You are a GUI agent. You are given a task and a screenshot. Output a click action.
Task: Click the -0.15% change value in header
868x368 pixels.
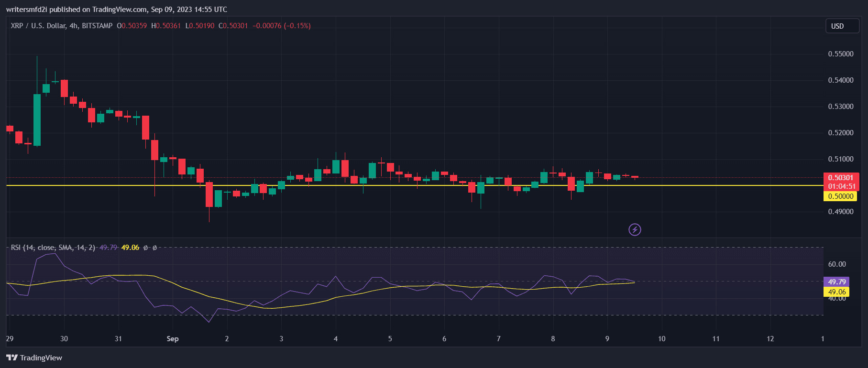click(x=297, y=26)
